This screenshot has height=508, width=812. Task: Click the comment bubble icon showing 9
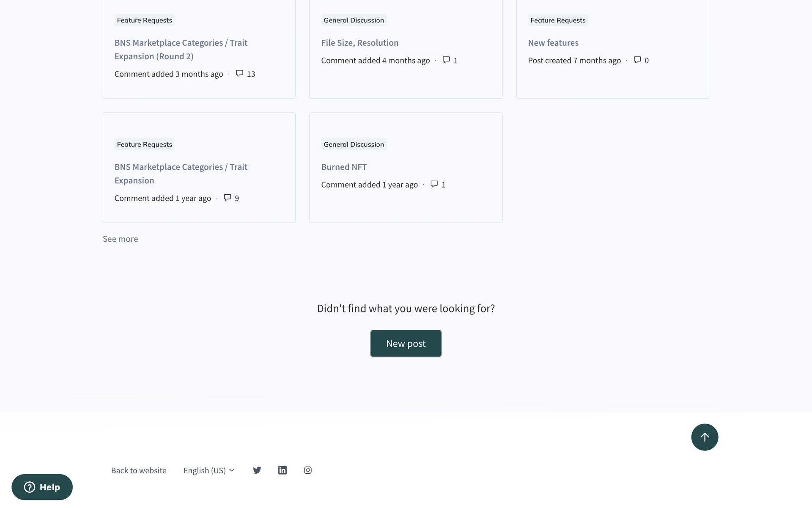coord(228,197)
